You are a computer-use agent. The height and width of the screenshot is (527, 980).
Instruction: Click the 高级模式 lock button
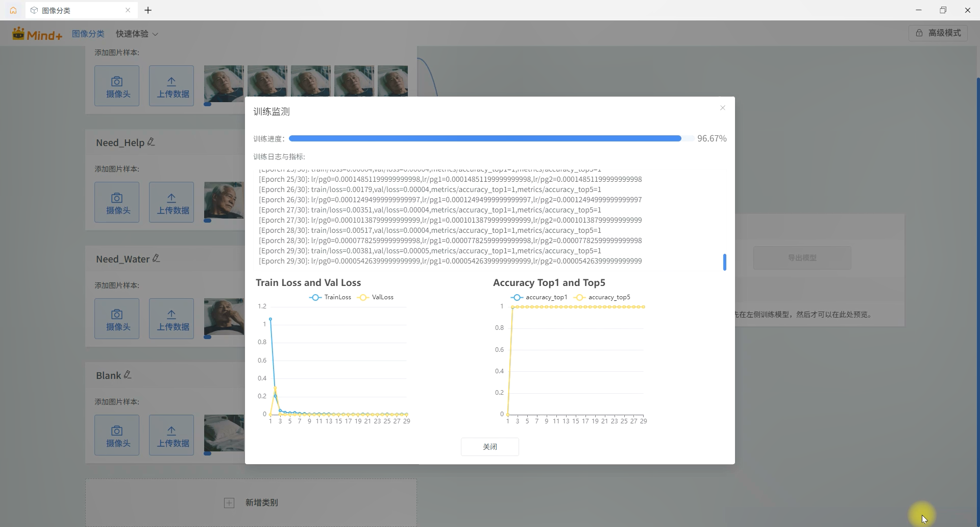pos(938,33)
